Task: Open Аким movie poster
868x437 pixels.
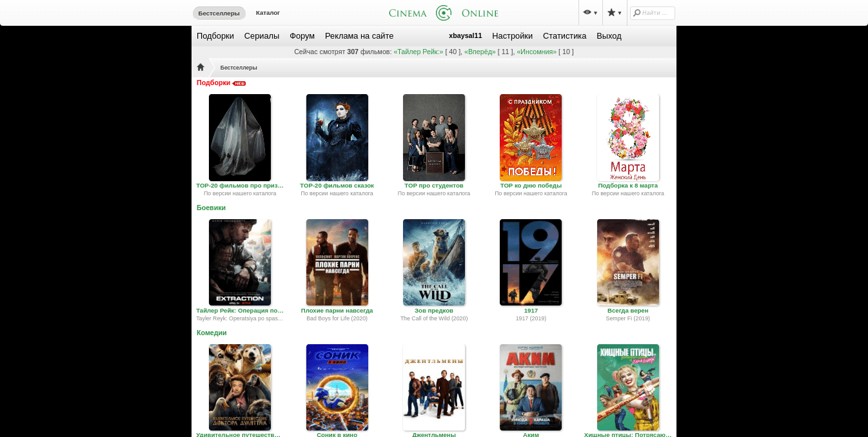Action: [x=531, y=387]
